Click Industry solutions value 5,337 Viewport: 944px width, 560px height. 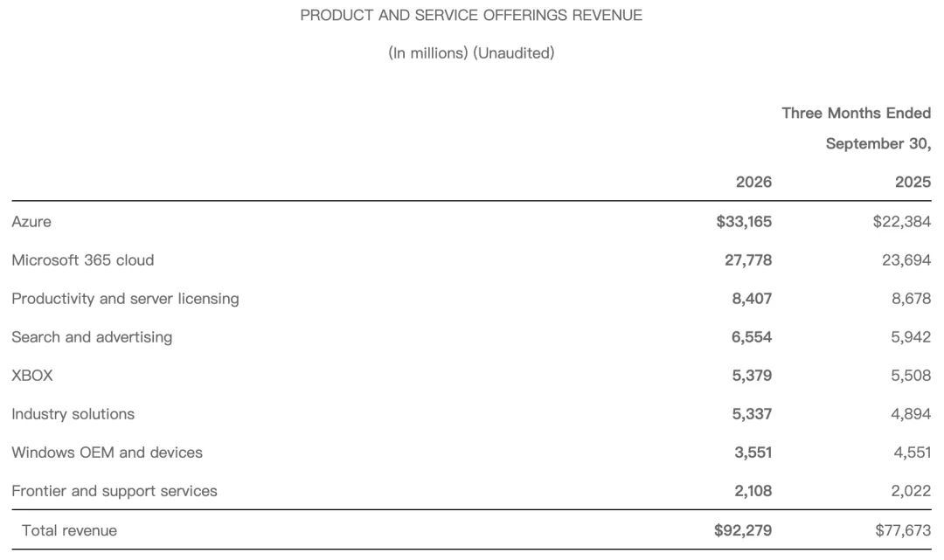point(752,414)
